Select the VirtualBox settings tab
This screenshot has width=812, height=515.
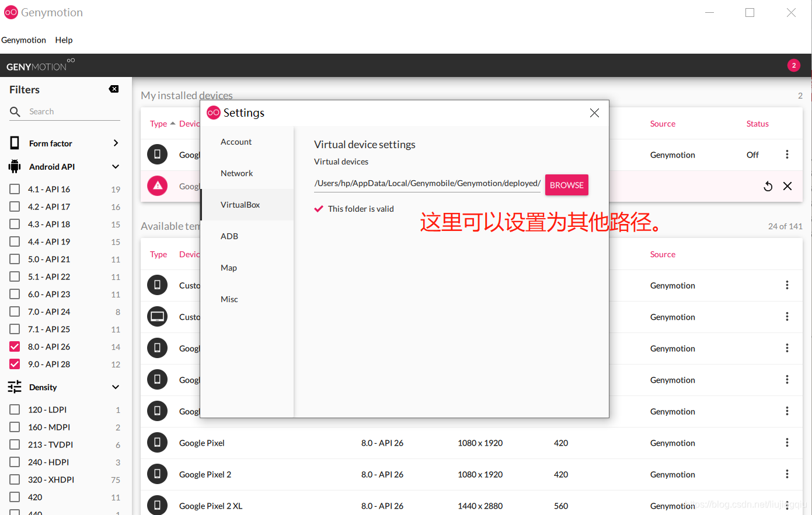click(247, 205)
